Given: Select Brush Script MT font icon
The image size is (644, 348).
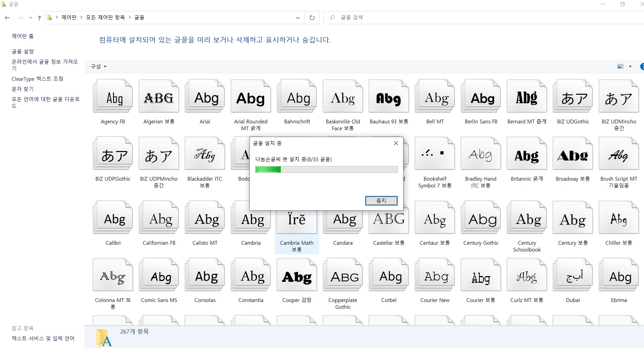Looking at the screenshot, I should click(x=619, y=153).
